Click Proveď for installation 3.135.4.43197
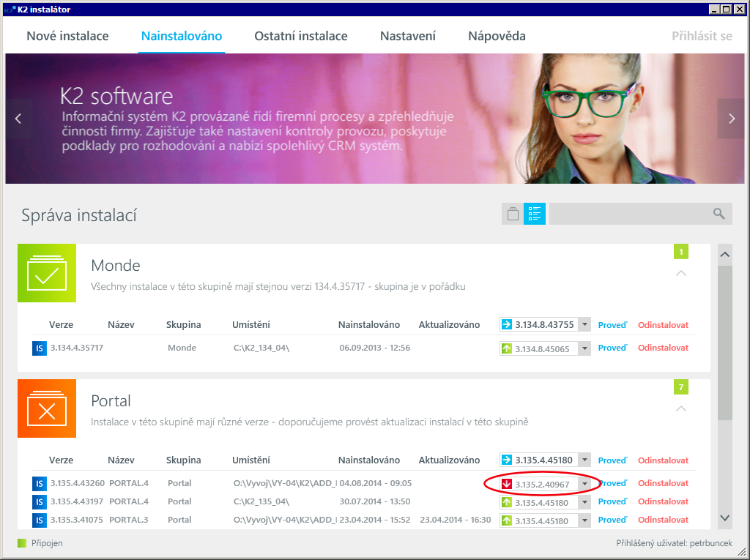The image size is (750, 560). point(612,501)
